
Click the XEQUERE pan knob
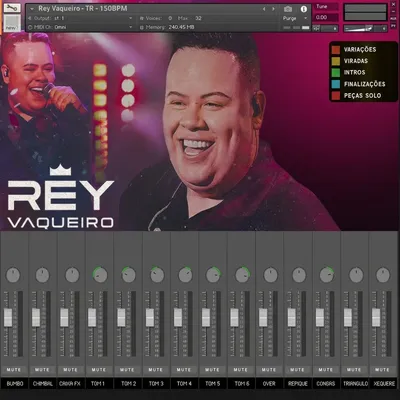pos(383,275)
